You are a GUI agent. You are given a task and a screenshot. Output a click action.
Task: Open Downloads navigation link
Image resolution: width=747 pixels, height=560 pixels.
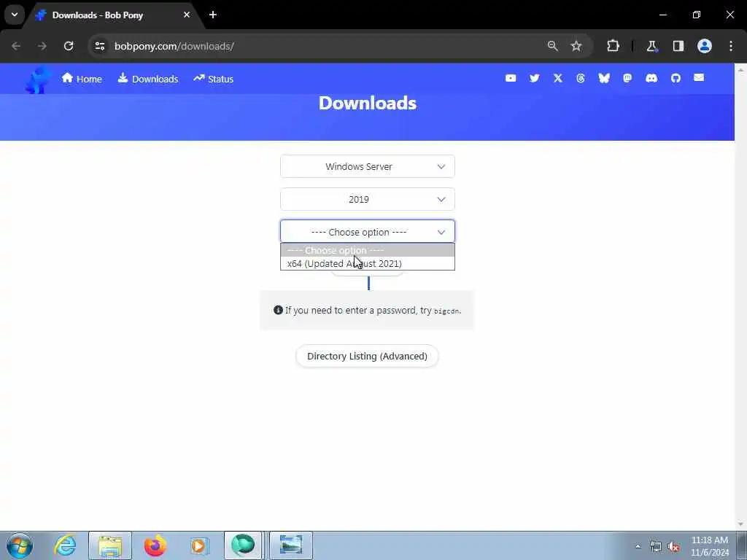(147, 79)
